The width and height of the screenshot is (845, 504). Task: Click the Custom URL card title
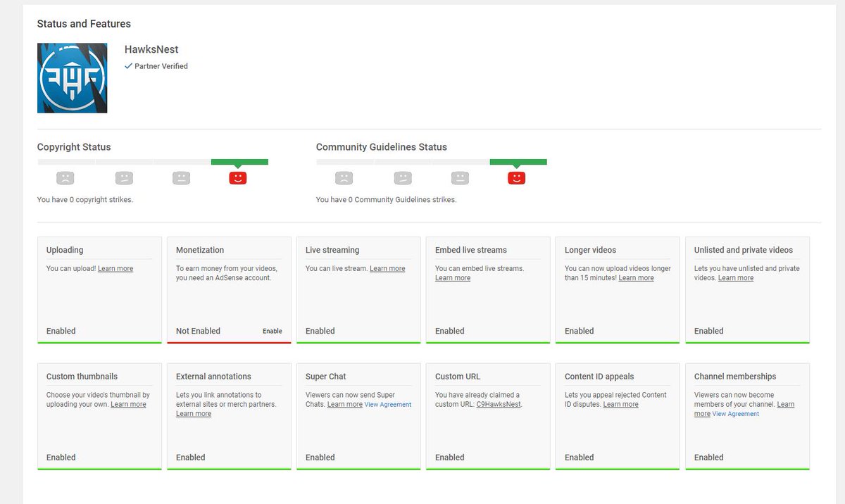click(458, 377)
